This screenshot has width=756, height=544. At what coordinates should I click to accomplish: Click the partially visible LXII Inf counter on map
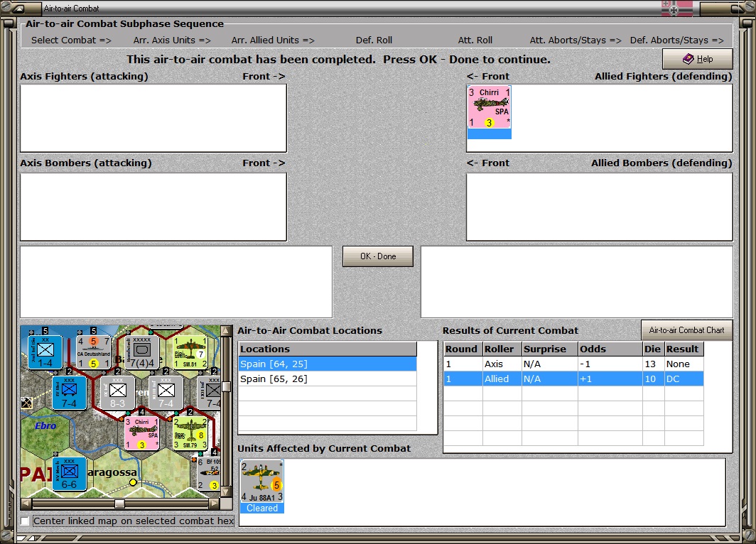pos(209,393)
